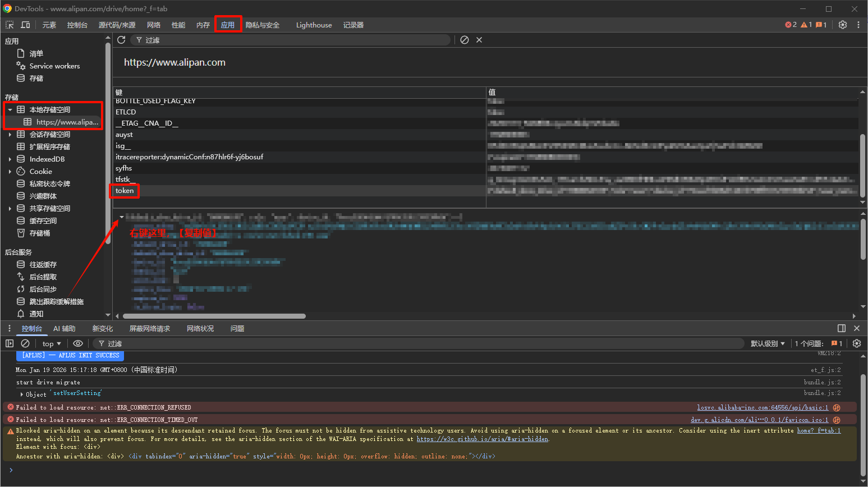Open the bundle.js:2 source link
The width and height of the screenshot is (868, 487).
(822, 382)
